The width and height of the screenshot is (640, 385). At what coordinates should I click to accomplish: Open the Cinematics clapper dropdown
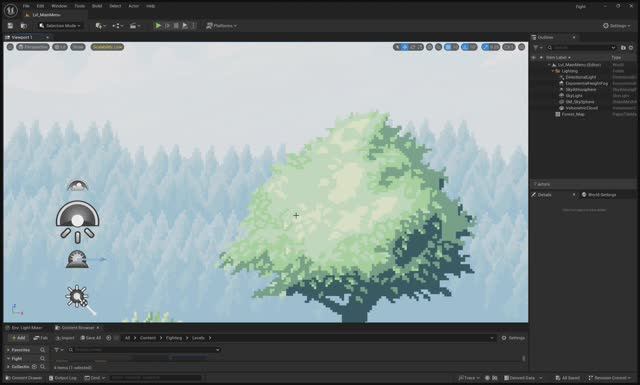point(135,26)
